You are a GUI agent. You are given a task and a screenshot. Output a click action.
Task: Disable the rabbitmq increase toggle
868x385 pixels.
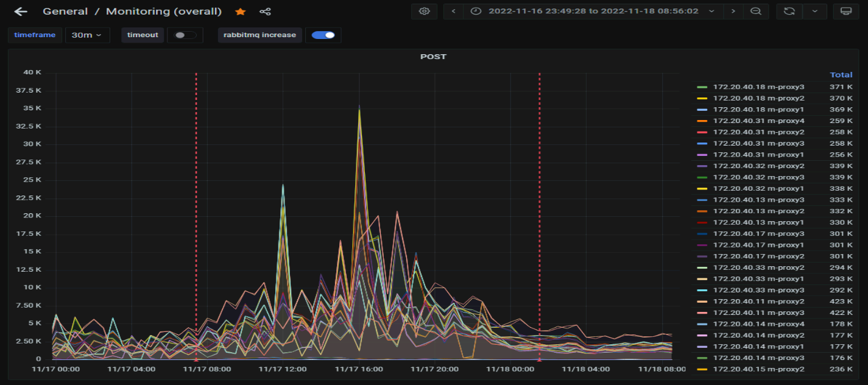(x=323, y=35)
